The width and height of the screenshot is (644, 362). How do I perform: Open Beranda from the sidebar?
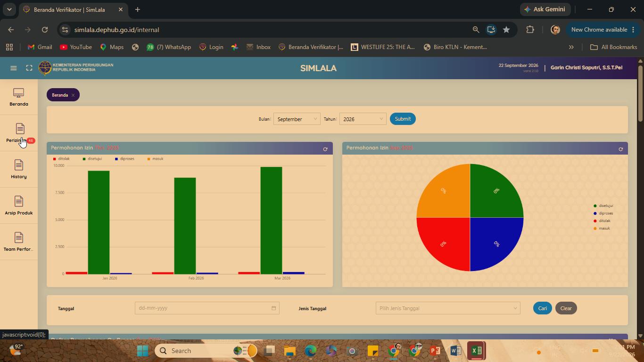(19, 97)
